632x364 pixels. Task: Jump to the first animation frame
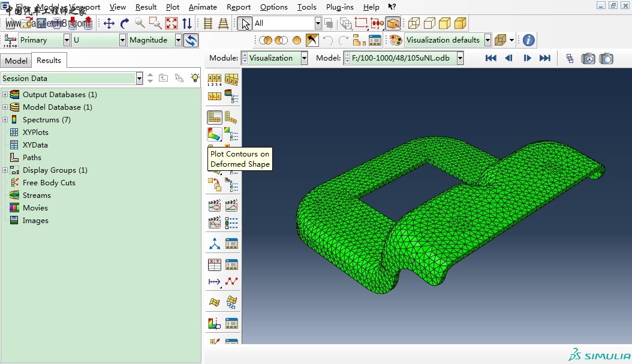coord(490,58)
